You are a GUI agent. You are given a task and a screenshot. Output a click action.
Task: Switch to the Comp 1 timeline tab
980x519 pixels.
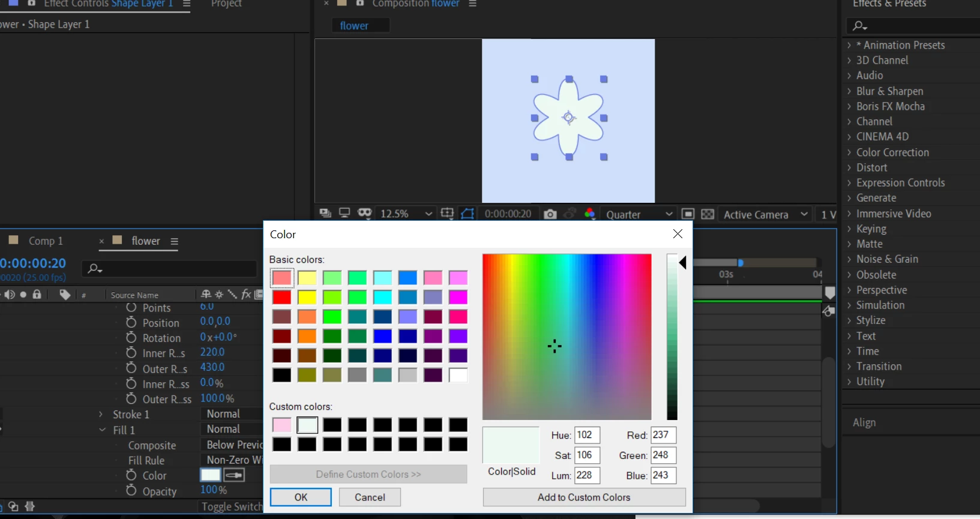tap(46, 241)
